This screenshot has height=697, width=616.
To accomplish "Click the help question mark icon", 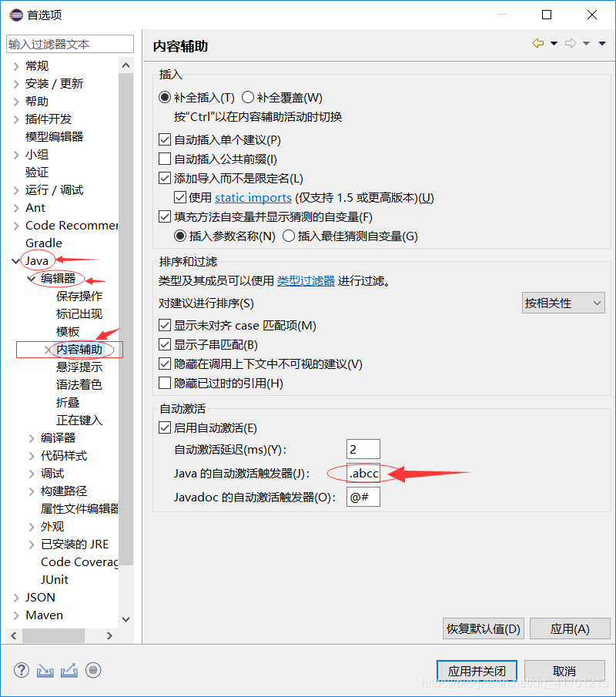I will tap(22, 670).
